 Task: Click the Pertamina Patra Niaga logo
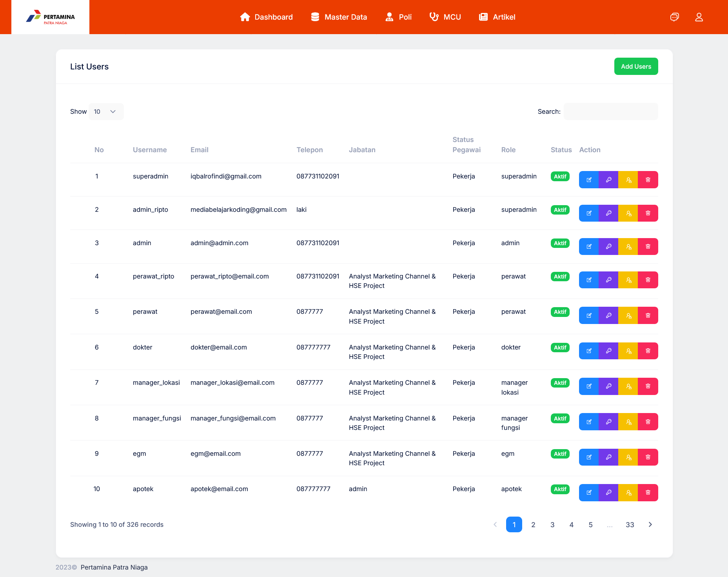point(50,17)
